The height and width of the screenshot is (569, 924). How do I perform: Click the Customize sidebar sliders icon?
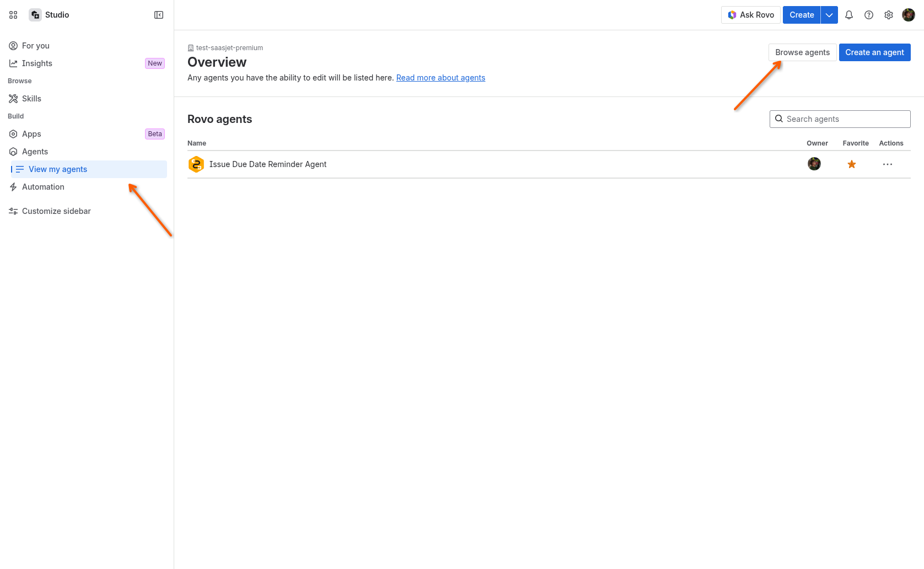coord(13,211)
